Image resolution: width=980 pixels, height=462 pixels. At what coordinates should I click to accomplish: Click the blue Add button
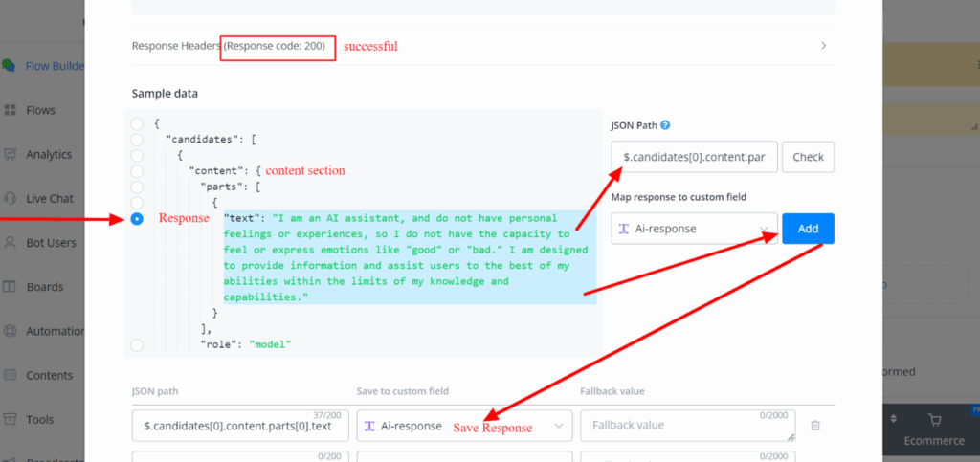pyautogui.click(x=808, y=229)
